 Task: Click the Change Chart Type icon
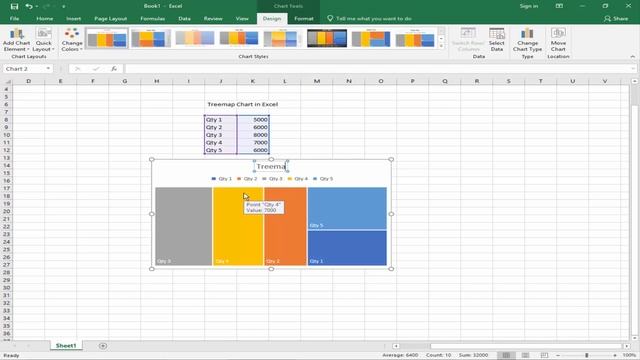pyautogui.click(x=527, y=40)
